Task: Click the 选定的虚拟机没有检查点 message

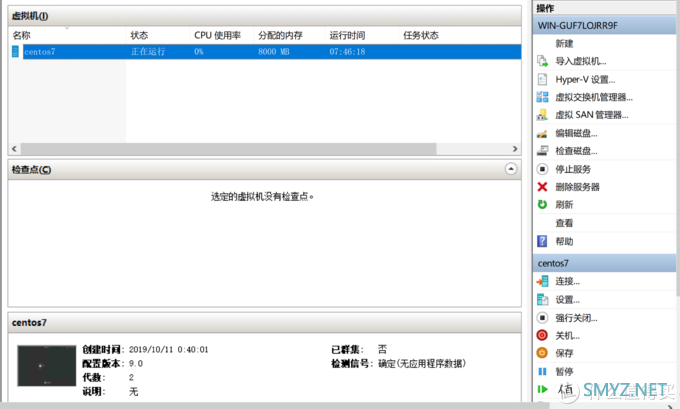Action: pyautogui.click(x=262, y=197)
